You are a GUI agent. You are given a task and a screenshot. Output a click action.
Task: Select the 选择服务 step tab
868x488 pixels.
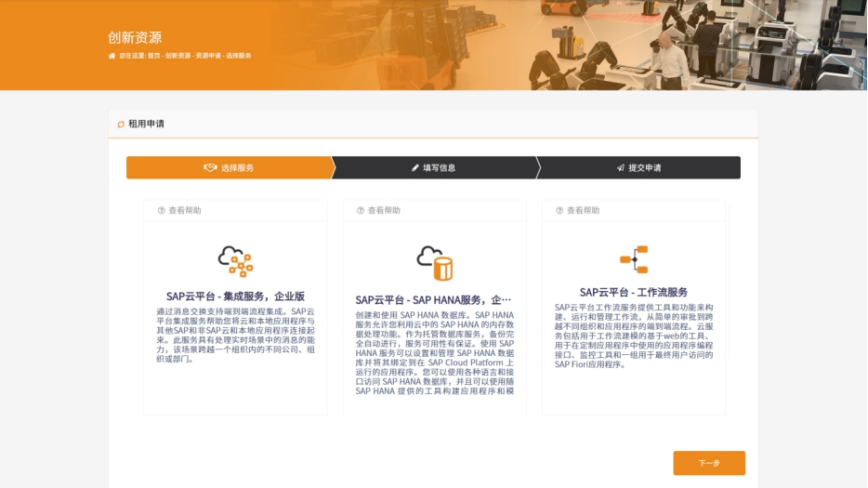(x=229, y=168)
